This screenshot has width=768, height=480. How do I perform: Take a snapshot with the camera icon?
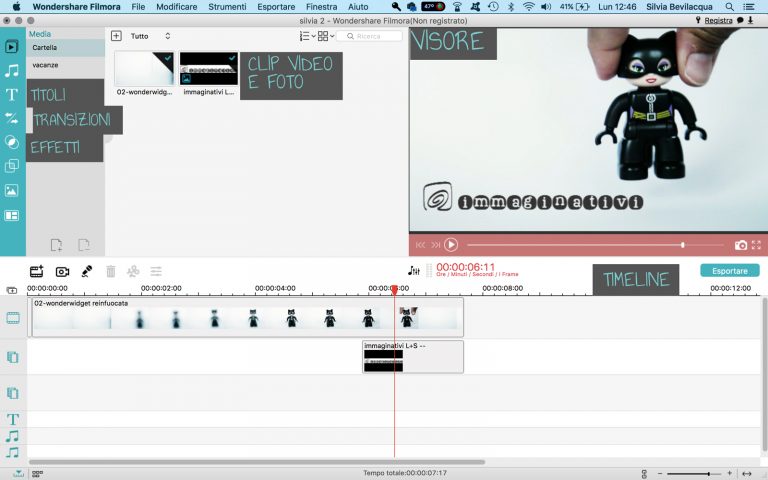pyautogui.click(x=741, y=245)
